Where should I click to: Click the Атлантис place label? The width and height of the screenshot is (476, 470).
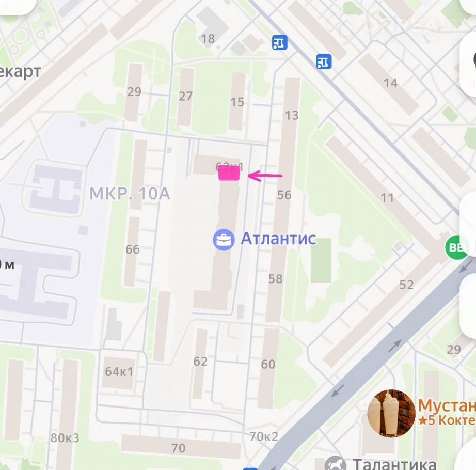pos(278,239)
